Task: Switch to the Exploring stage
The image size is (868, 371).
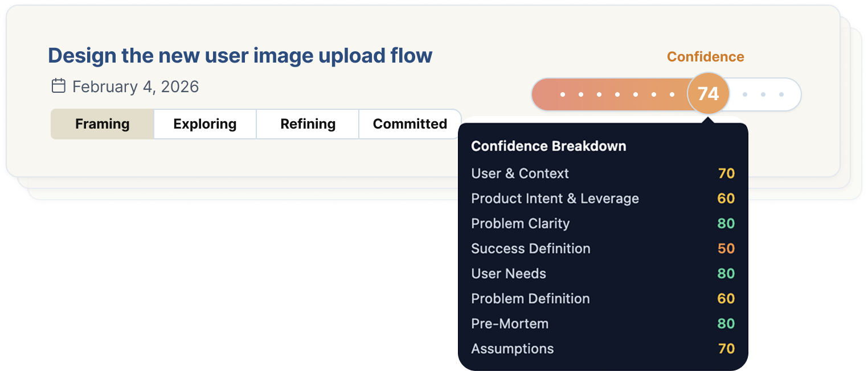Action: [204, 123]
